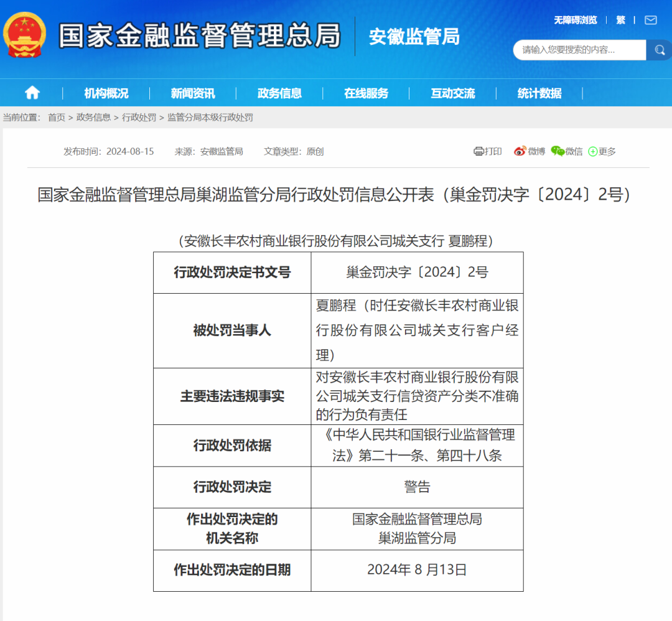
Task: Share via the WeChat icon
Action: pos(558,151)
